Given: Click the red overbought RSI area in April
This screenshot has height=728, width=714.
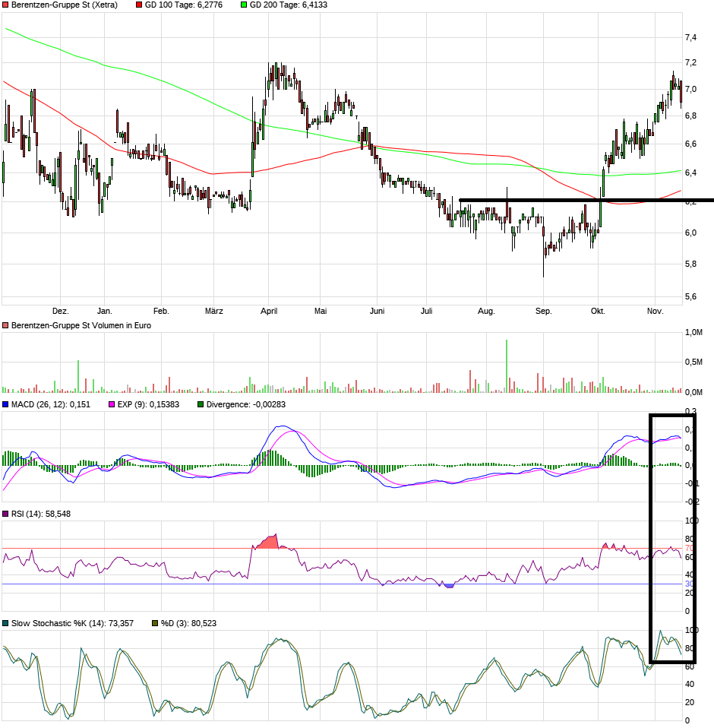Looking at the screenshot, I should pyautogui.click(x=268, y=543).
